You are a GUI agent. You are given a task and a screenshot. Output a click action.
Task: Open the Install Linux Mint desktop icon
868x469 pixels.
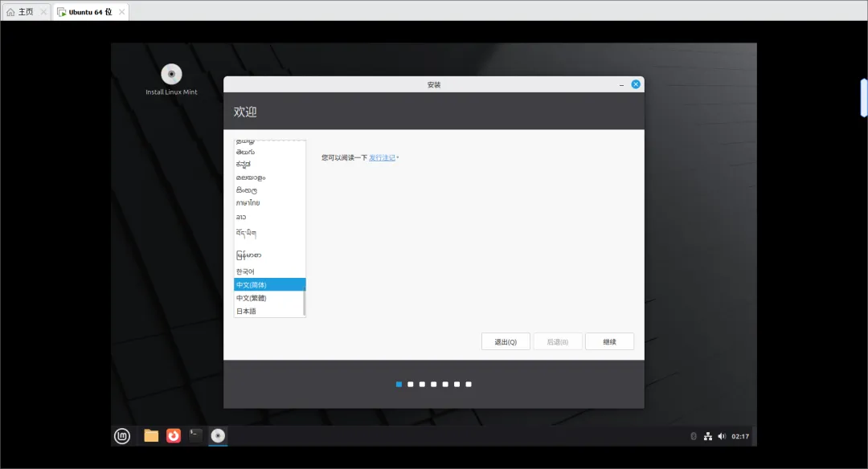[x=171, y=80]
